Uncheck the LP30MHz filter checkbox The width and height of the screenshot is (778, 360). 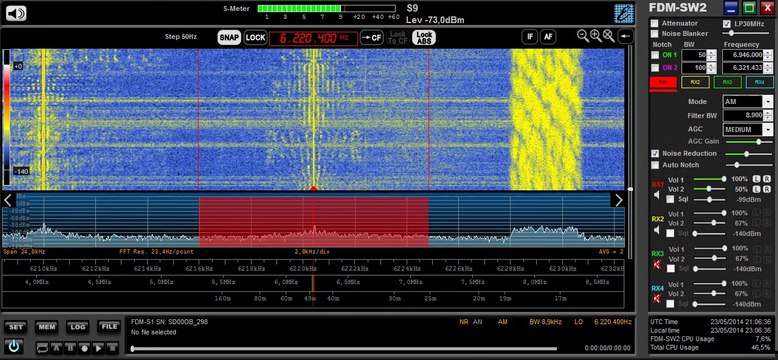[x=727, y=23]
